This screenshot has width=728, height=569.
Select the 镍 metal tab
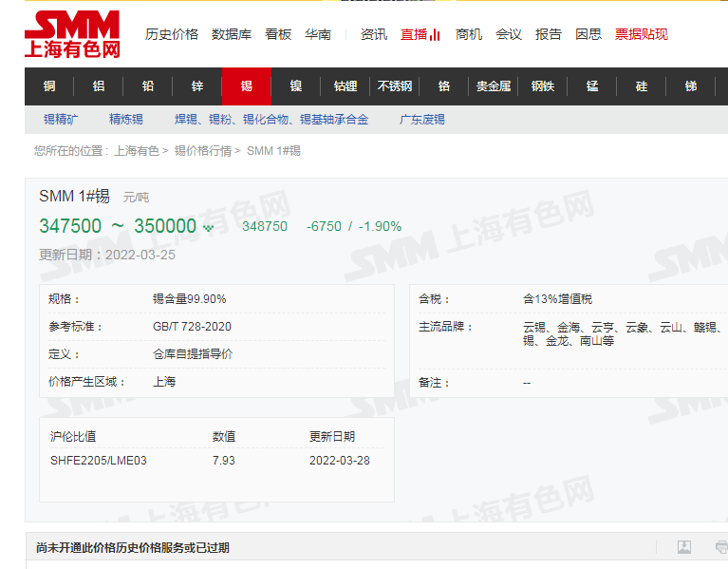(296, 86)
